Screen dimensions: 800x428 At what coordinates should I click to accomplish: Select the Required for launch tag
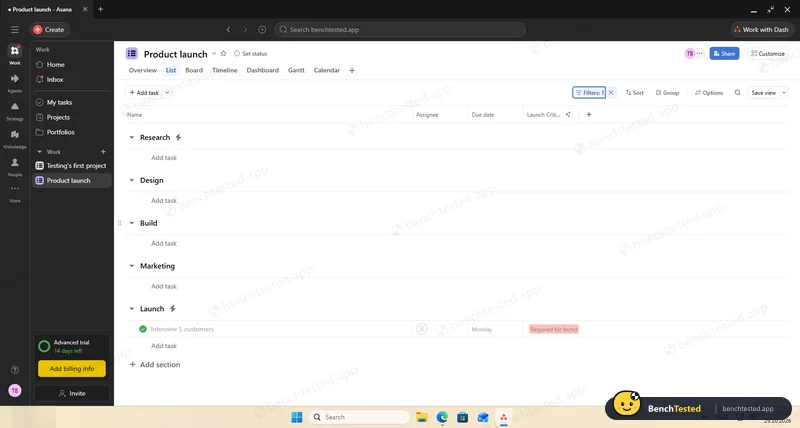(x=554, y=330)
